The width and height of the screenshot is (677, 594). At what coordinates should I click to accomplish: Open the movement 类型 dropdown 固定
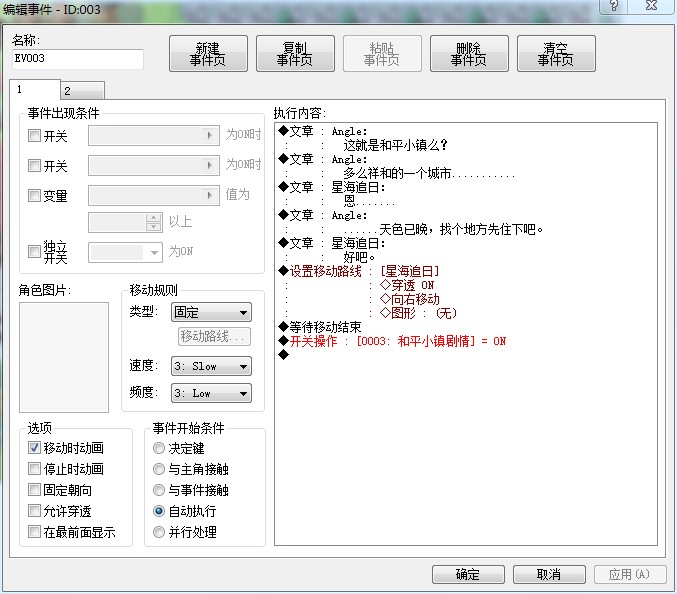[x=211, y=312]
